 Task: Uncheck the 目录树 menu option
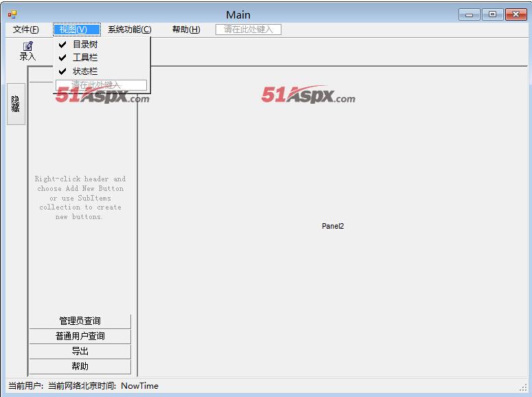coord(102,44)
